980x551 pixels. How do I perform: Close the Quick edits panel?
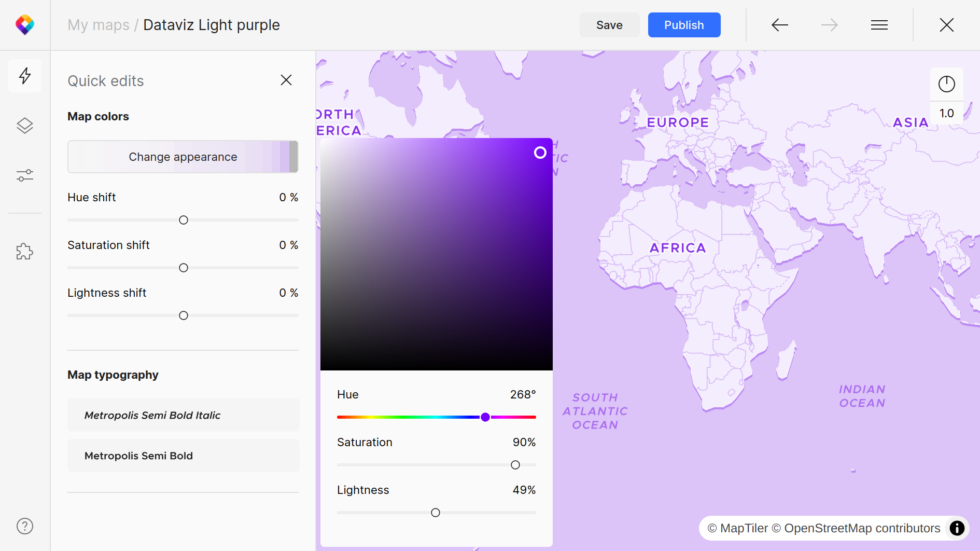(x=286, y=80)
